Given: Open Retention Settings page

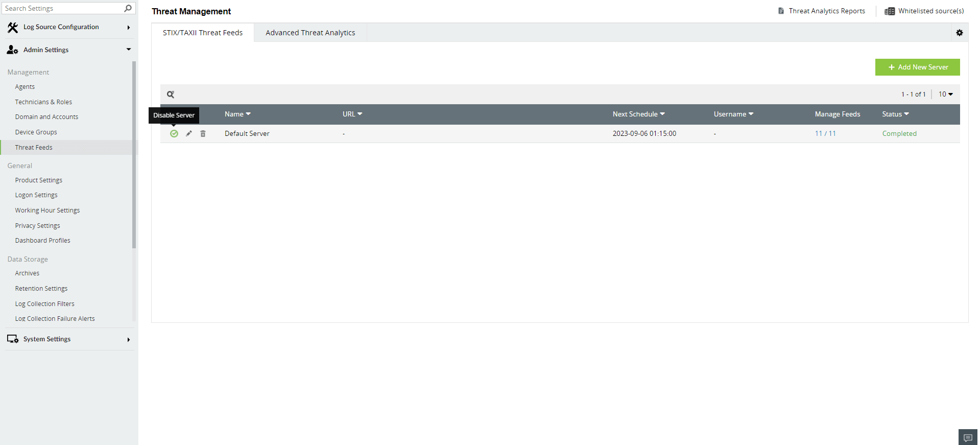Looking at the screenshot, I should [41, 289].
